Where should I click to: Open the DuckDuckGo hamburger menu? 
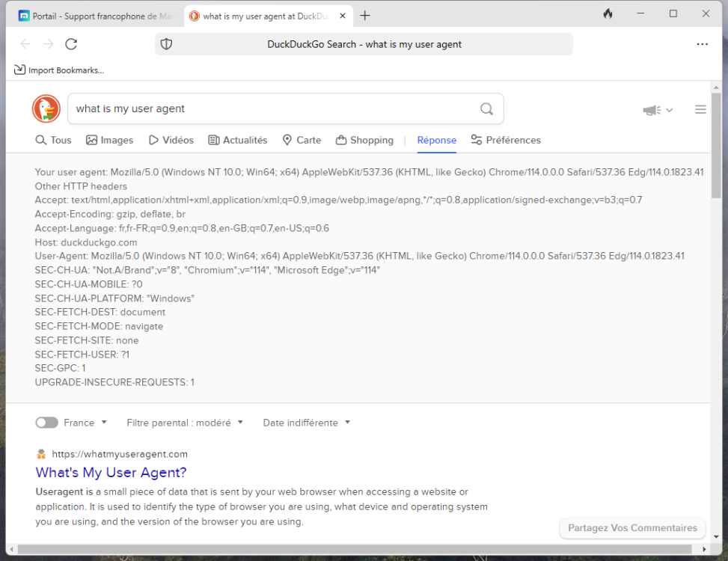pyautogui.click(x=700, y=110)
